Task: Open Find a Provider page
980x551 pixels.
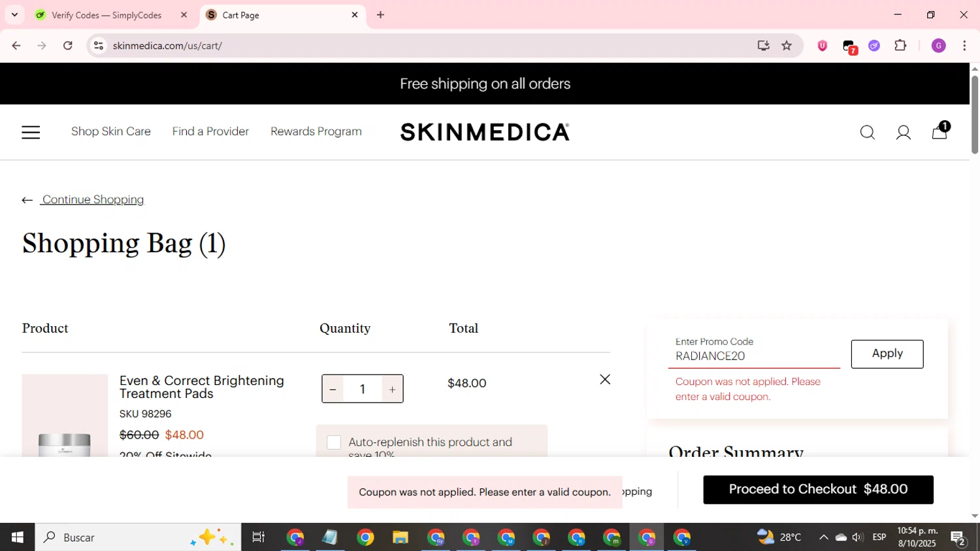Action: point(210,131)
